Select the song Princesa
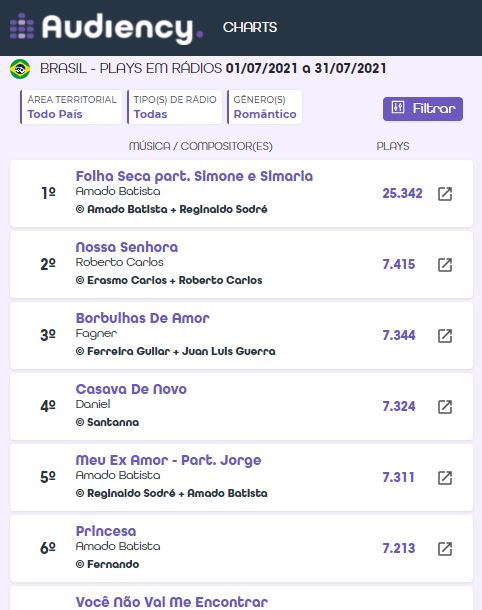Image resolution: width=482 pixels, height=610 pixels. (106, 531)
